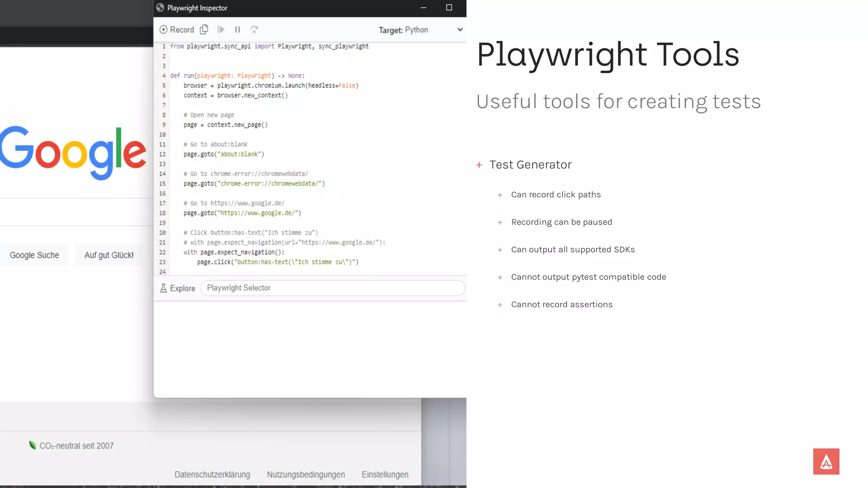
Task: Minimize the Playwright Inspector window
Action: pyautogui.click(x=423, y=8)
